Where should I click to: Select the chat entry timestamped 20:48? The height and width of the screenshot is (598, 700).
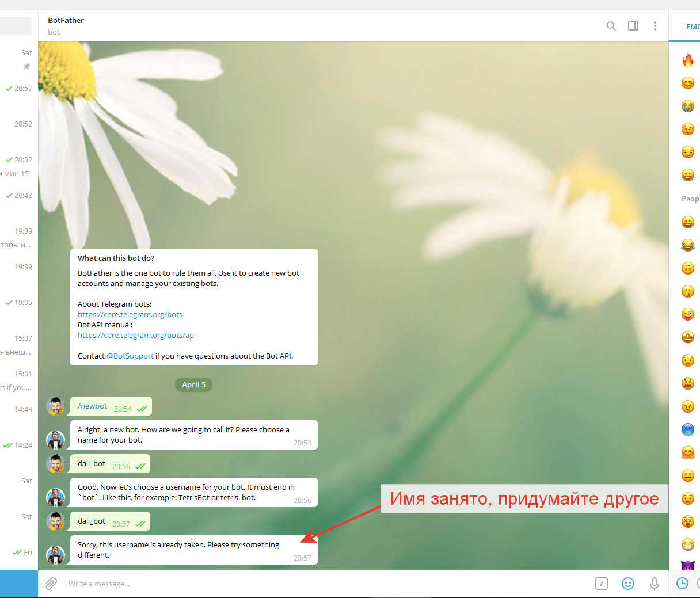[19, 196]
